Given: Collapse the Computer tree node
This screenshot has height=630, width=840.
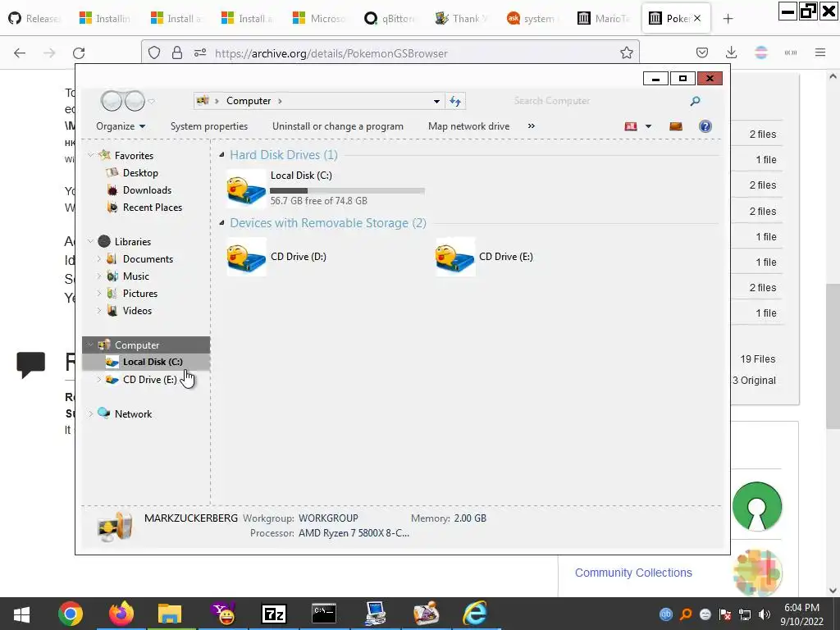Looking at the screenshot, I should 90,345.
